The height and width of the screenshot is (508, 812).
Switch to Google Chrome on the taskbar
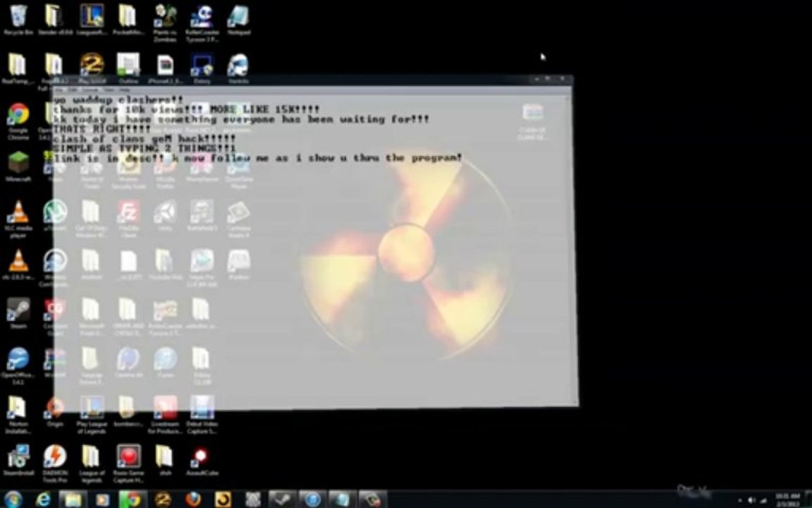(x=133, y=499)
